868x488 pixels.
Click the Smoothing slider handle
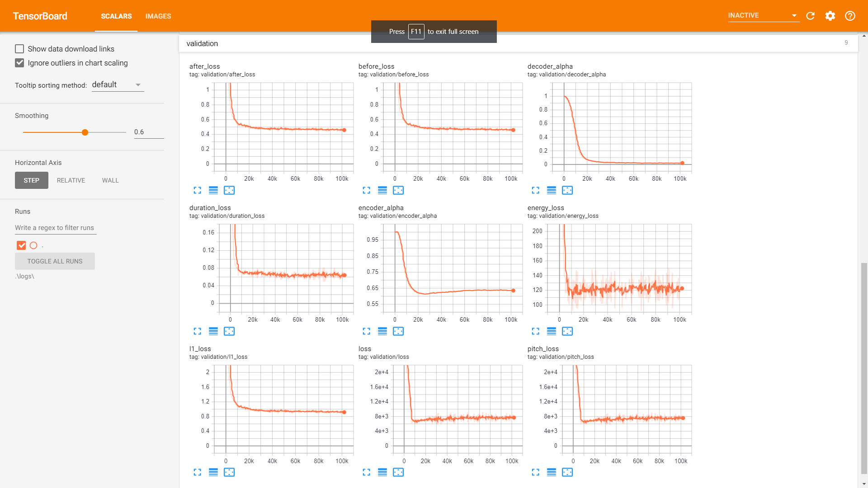85,132
